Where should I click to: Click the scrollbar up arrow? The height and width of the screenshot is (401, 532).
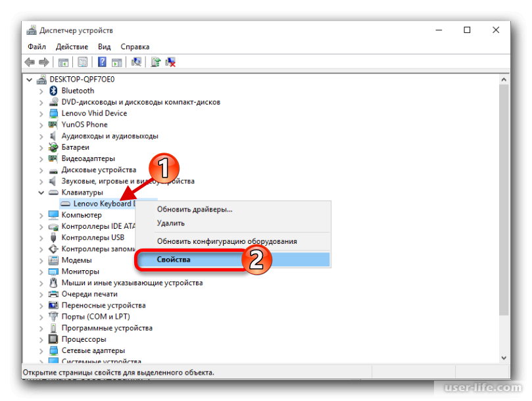coord(504,80)
